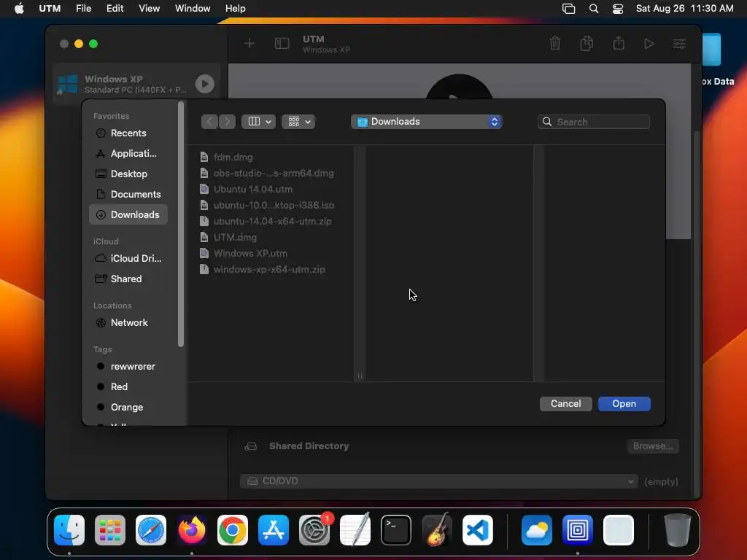Open VM settings sliders icon in UTM toolbar

coord(679,44)
